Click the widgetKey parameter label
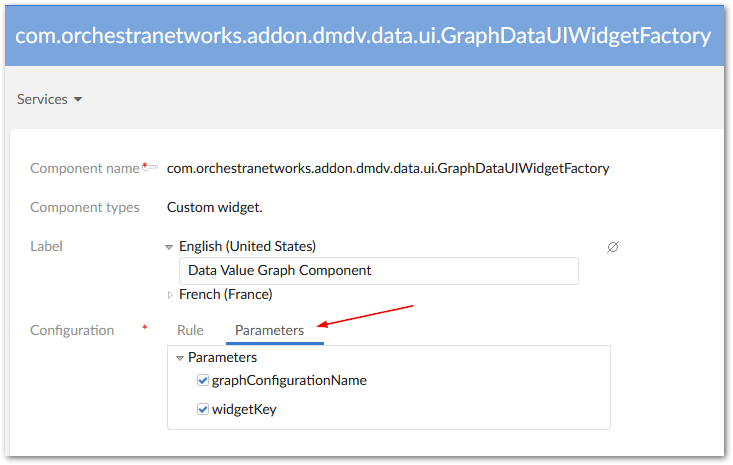This screenshot has width=733, height=465. pos(245,409)
